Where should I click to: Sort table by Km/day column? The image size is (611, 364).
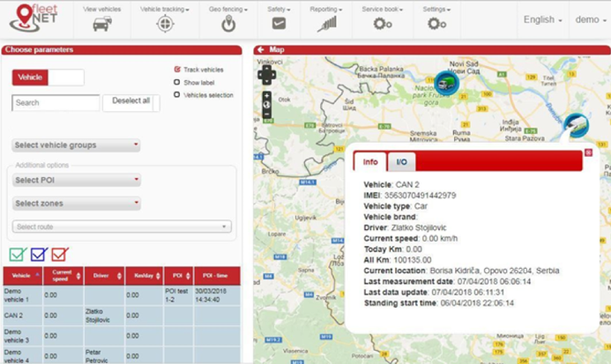click(145, 276)
